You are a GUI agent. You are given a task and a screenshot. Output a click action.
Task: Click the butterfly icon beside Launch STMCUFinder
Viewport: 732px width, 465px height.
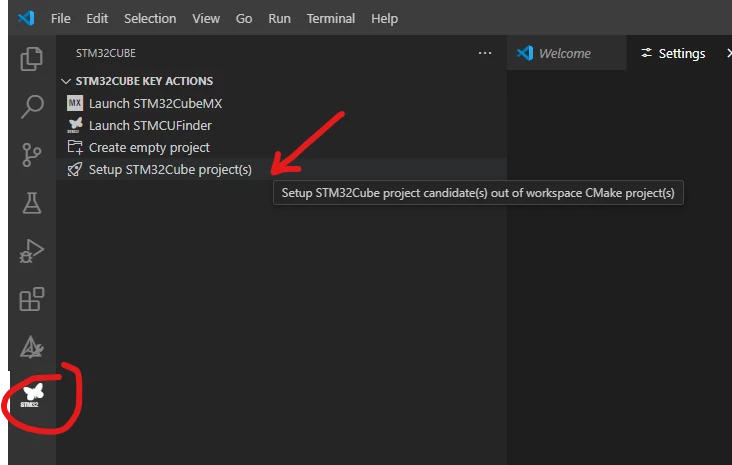pyautogui.click(x=75, y=125)
